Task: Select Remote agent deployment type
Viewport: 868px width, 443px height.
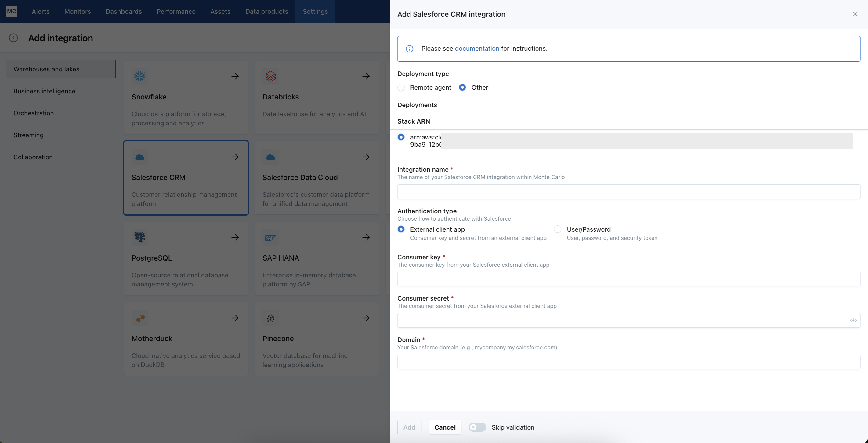Action: [x=401, y=87]
